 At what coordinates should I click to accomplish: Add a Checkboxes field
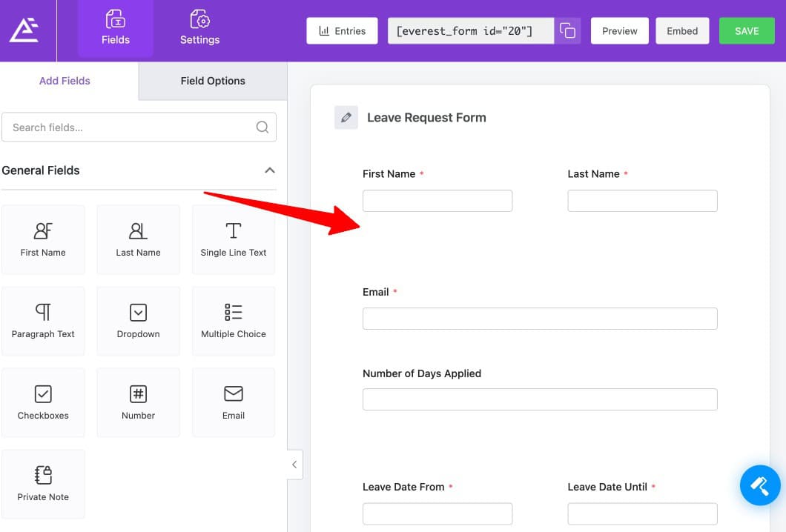43,403
